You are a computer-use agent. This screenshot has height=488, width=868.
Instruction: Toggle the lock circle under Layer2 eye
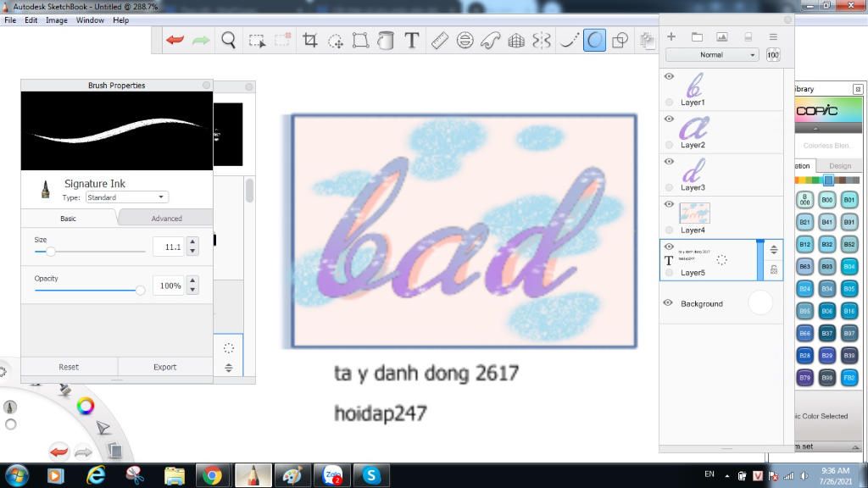[x=670, y=145]
